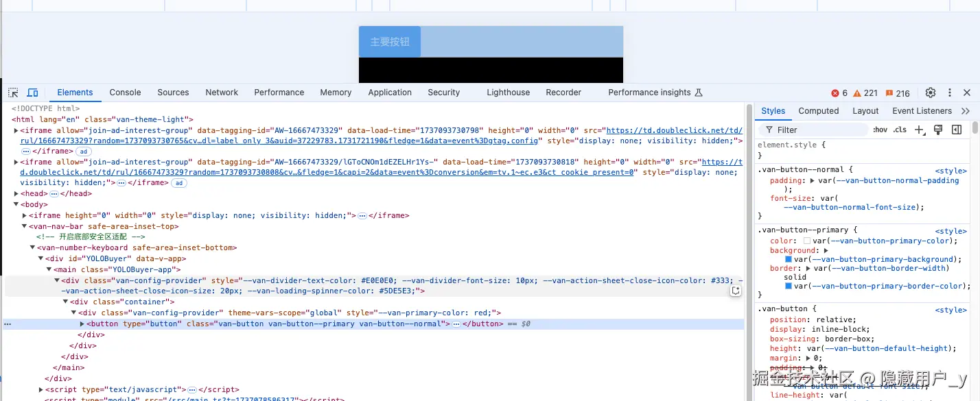The height and width of the screenshot is (401, 980).
Task: Expand the padding shorthand in van-button--normal
Action: click(x=812, y=181)
